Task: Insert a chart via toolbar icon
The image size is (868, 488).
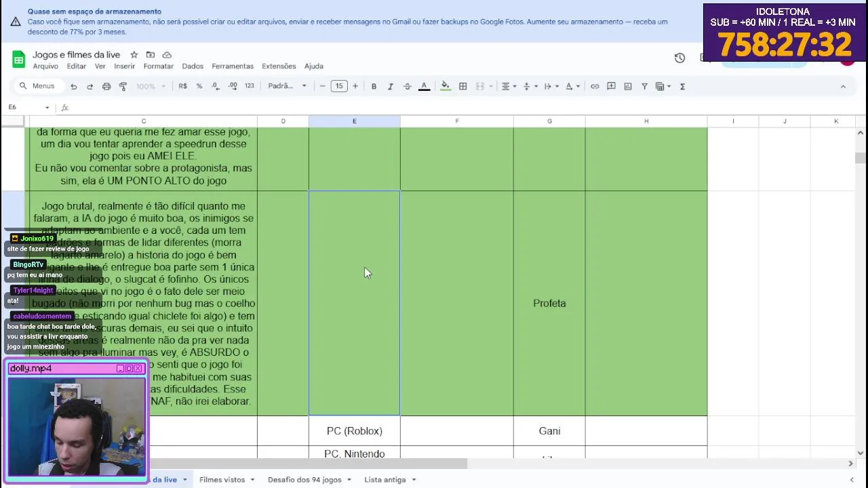Action: tap(628, 86)
